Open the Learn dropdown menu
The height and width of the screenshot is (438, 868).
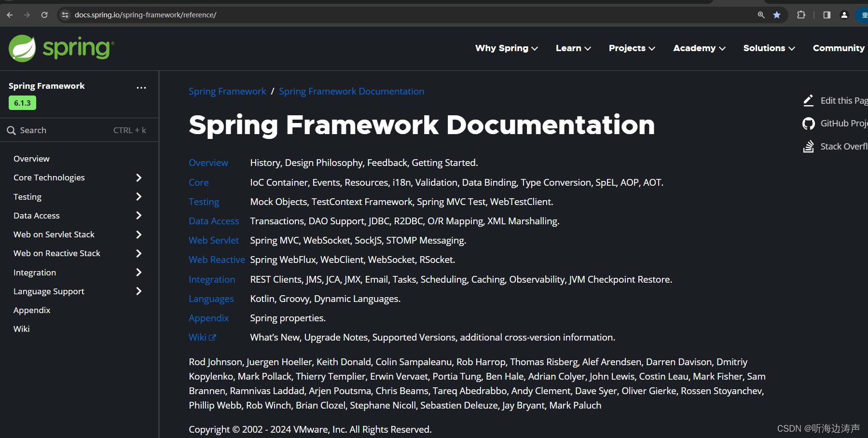point(573,48)
